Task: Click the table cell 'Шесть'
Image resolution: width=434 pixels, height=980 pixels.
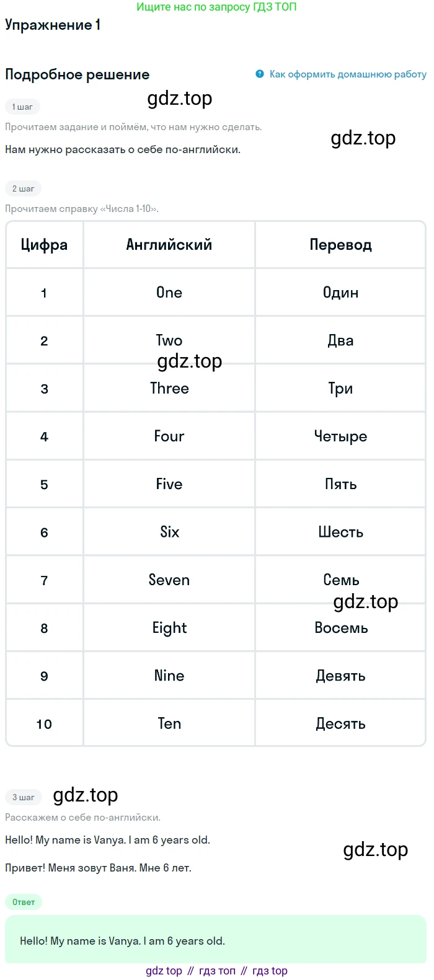Action: click(x=340, y=532)
